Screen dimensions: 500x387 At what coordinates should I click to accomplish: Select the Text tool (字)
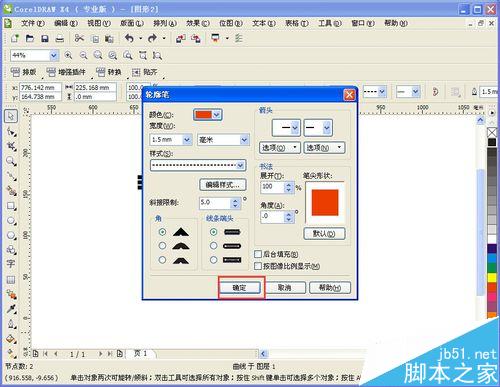11,264
